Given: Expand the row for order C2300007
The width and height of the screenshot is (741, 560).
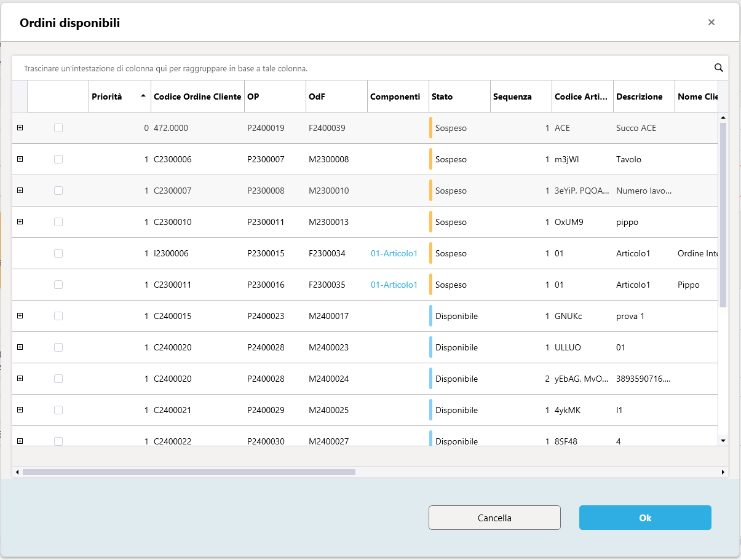Looking at the screenshot, I should [20, 191].
